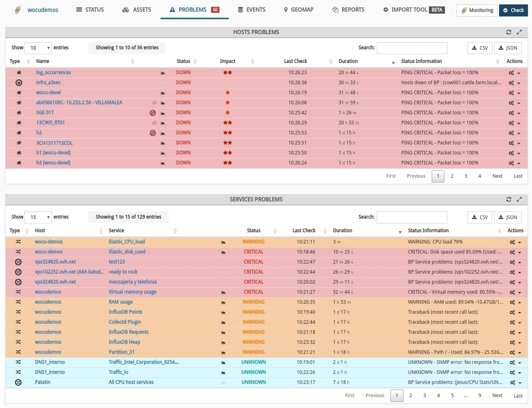Image resolution: width=532 pixels, height=408 pixels.
Task: Open the IMPORT TOOL beta tab
Action: coord(414,10)
